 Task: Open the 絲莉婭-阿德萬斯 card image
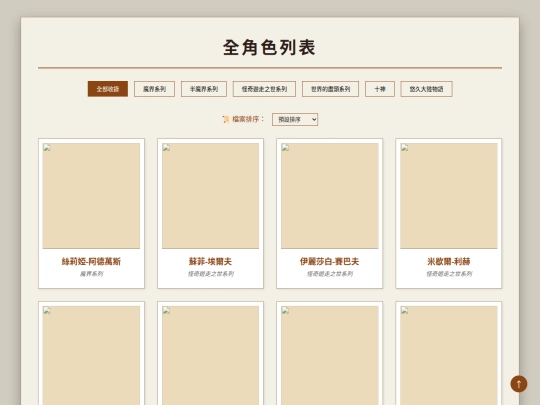[x=91, y=196]
